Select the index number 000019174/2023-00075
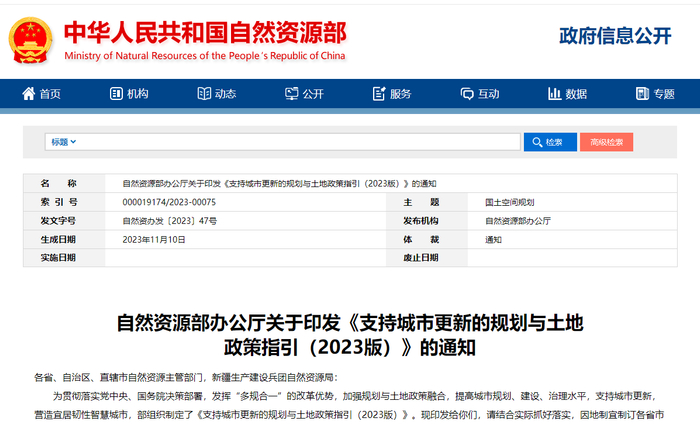The width and height of the screenshot is (700, 425). click(169, 202)
